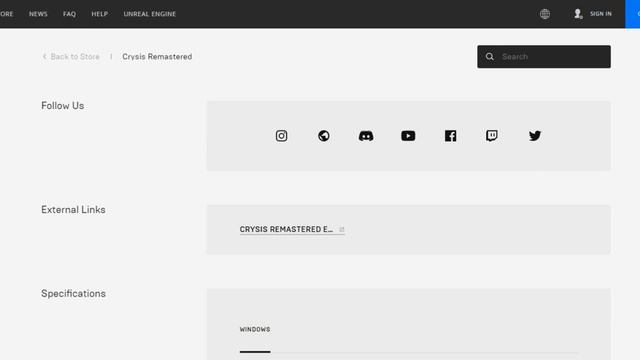Click the blue button at header right edge
This screenshot has width=640, height=360.
tap(633, 14)
